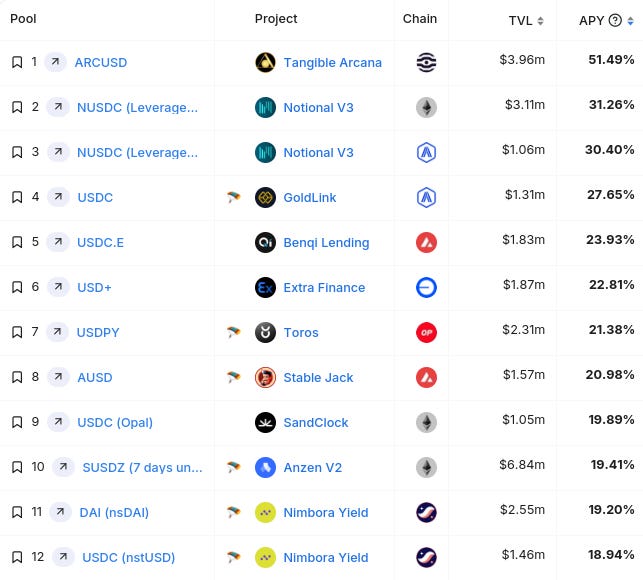Bookmark the USDC GoldLink pool row
Screen dimensions: 643x580
[x=17, y=197]
